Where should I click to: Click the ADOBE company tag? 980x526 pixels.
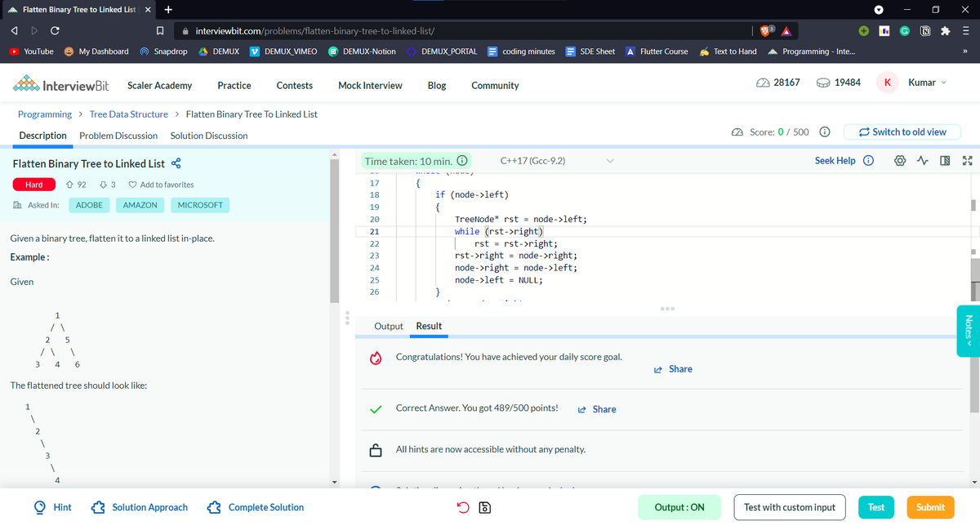pos(89,205)
